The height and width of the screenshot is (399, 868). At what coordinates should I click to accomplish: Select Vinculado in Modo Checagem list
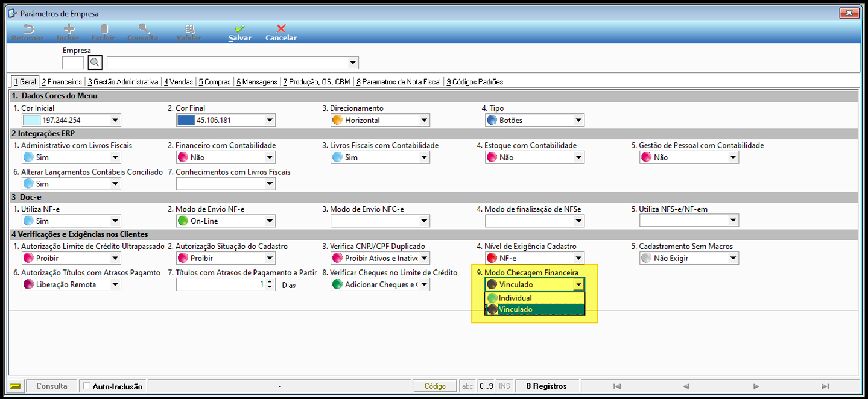(x=535, y=309)
